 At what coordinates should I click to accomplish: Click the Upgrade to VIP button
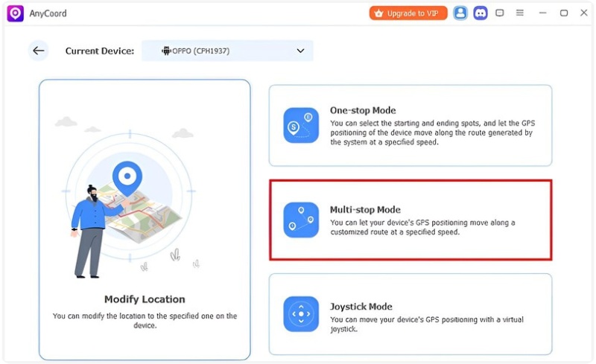coord(408,13)
